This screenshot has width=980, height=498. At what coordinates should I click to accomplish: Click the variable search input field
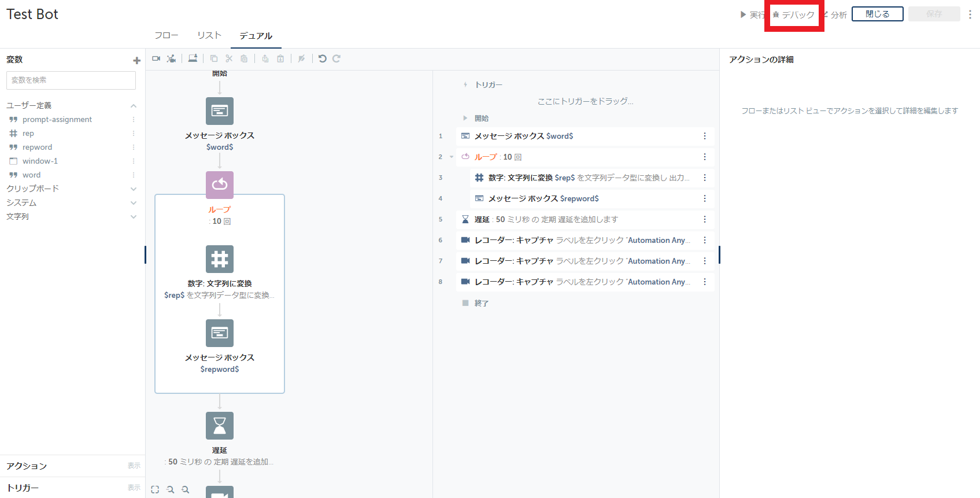[x=71, y=80]
